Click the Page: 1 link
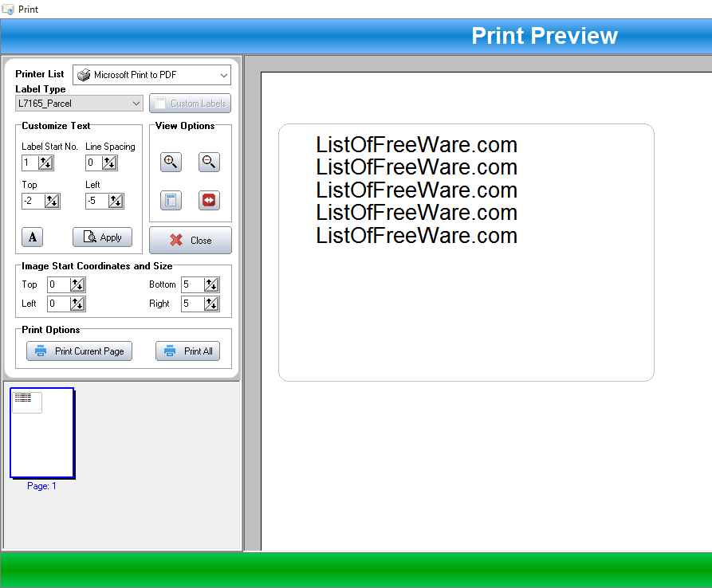 pyautogui.click(x=41, y=486)
